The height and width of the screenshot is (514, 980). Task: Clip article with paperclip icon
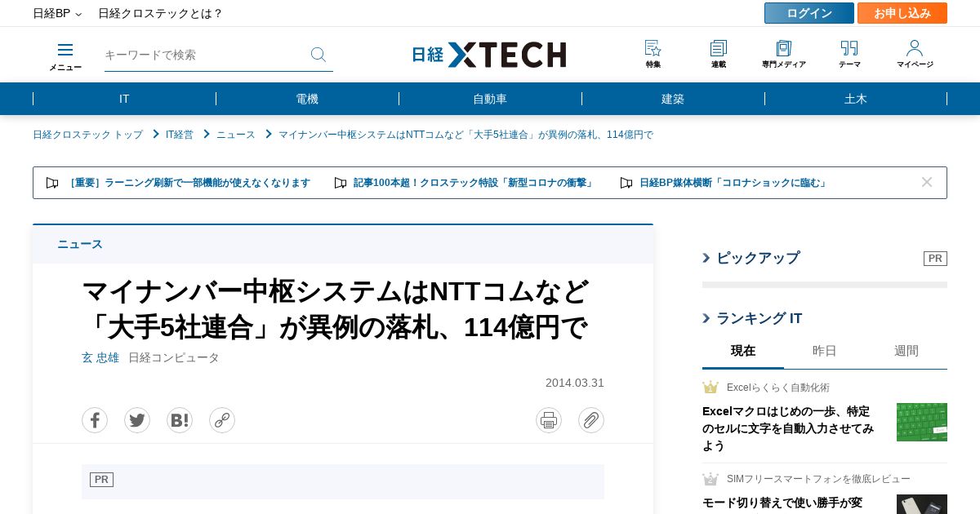coord(591,420)
